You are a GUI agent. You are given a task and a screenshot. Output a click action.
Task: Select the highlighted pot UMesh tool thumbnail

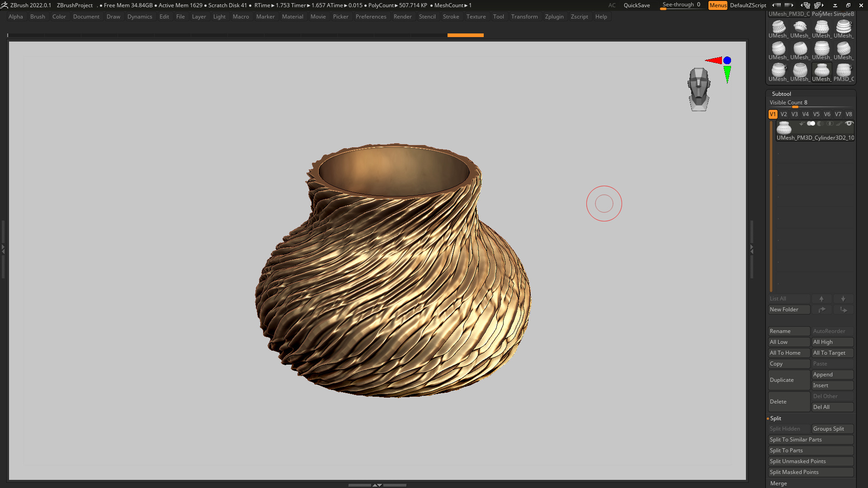(822, 72)
